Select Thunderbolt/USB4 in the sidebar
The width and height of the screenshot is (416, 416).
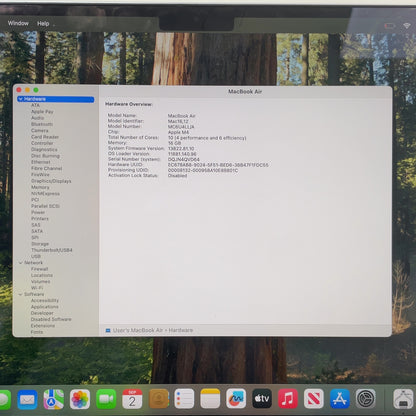click(52, 250)
